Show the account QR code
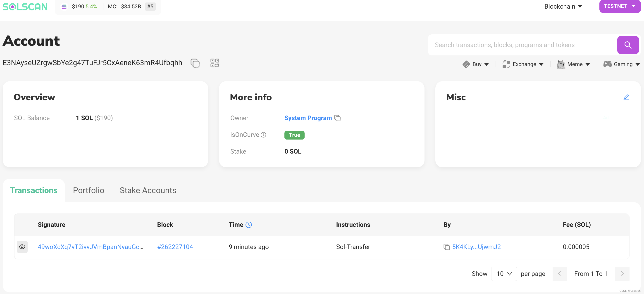Screen dimensions: 644x294 click(x=215, y=63)
